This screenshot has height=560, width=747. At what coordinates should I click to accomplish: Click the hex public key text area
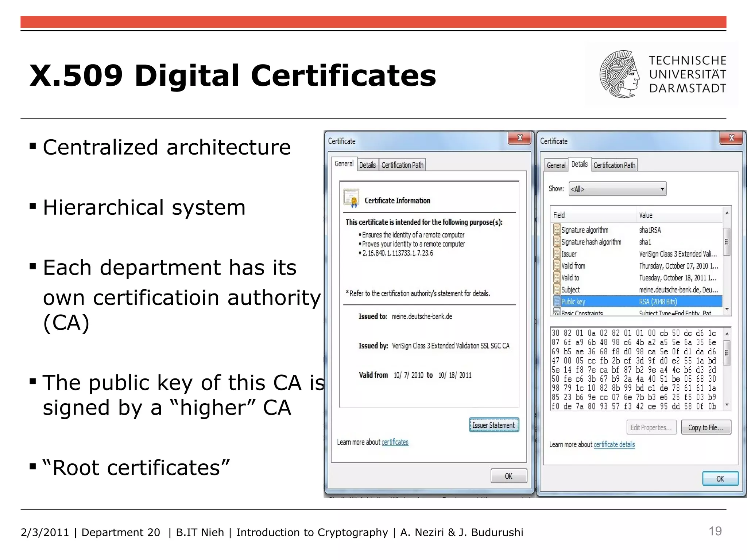pos(636,369)
